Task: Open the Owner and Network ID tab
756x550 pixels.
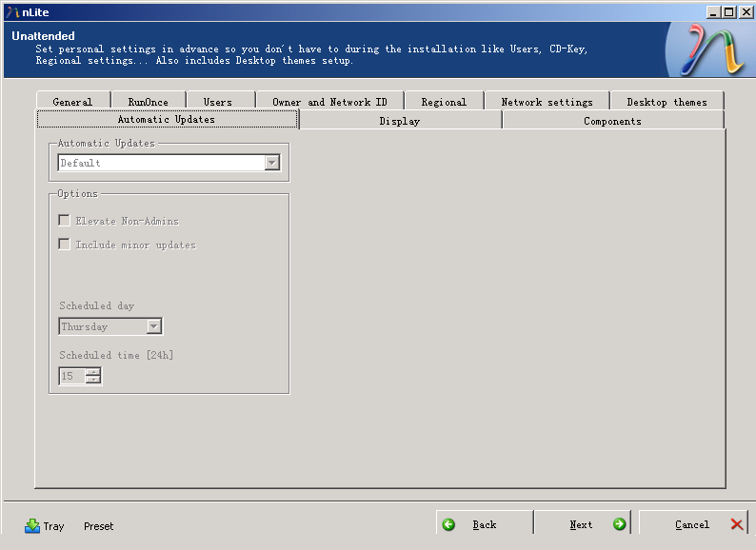Action: 329,102
